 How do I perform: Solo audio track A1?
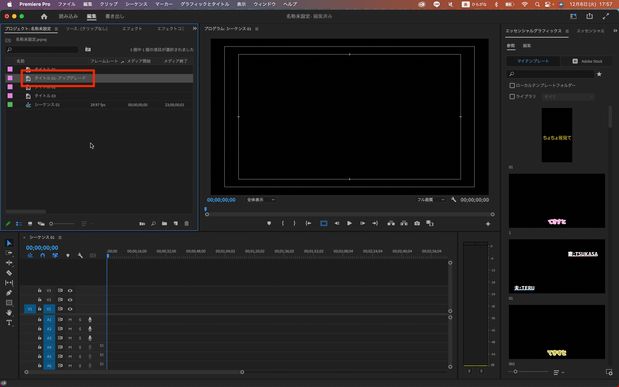click(80, 319)
